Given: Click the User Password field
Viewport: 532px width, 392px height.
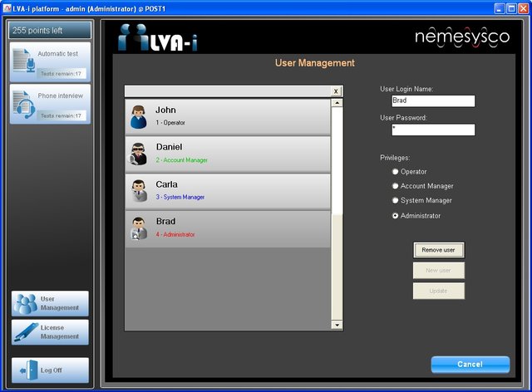Looking at the screenshot, I should tap(433, 130).
